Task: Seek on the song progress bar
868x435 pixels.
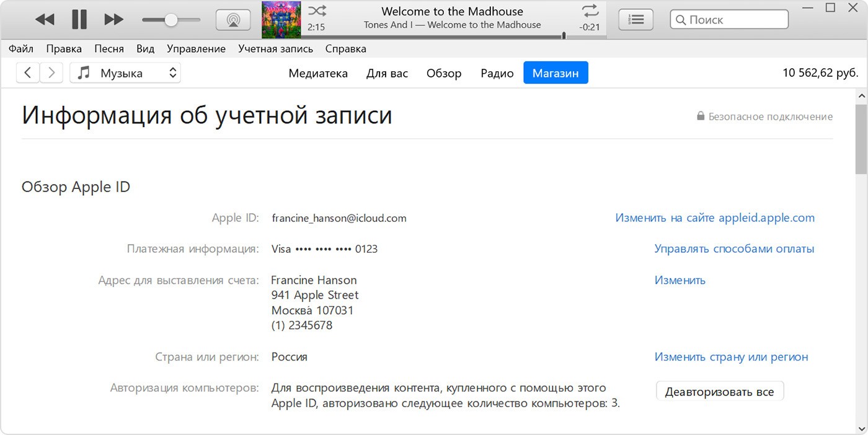Action: 453,37
